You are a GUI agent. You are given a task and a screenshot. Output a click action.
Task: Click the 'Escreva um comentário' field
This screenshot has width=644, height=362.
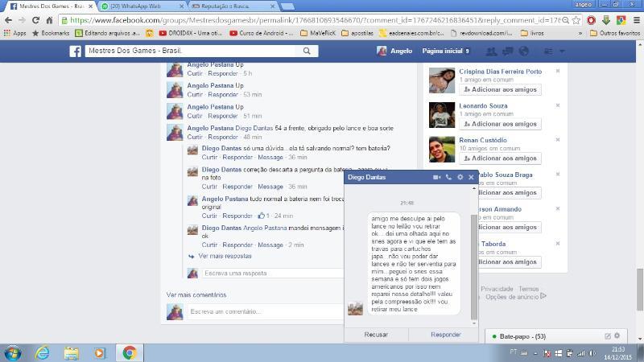coord(266,311)
